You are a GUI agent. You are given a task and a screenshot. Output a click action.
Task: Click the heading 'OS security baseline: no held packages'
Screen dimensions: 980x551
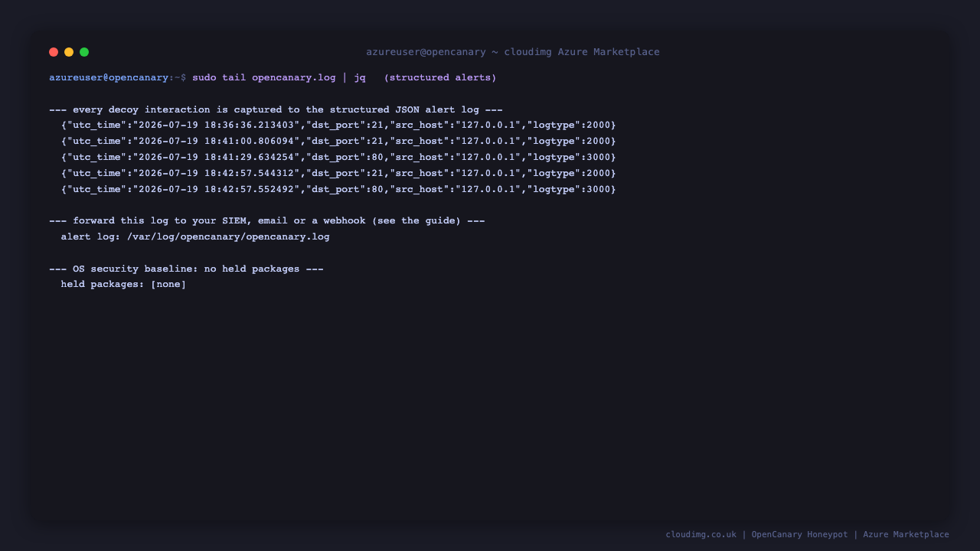(x=186, y=269)
